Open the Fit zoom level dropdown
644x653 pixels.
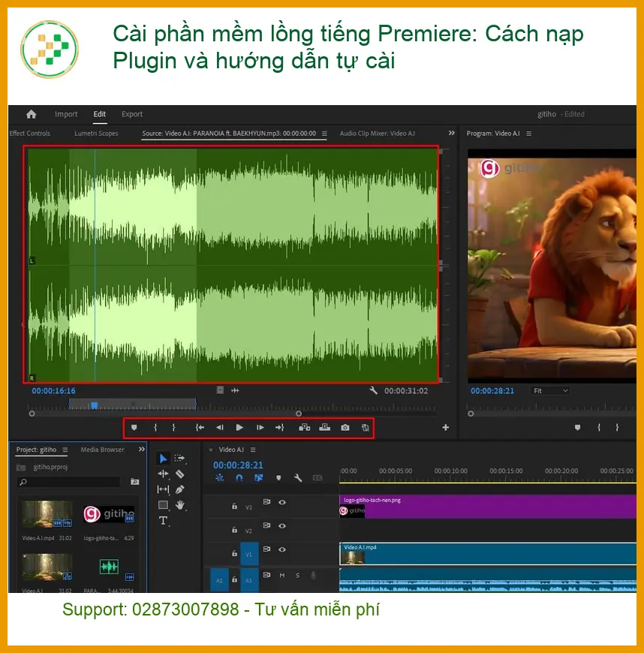pos(550,390)
